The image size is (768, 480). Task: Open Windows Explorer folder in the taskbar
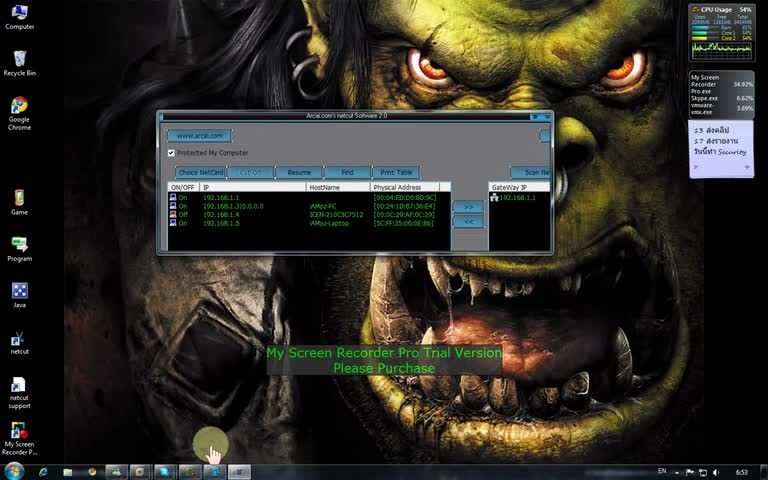68,472
